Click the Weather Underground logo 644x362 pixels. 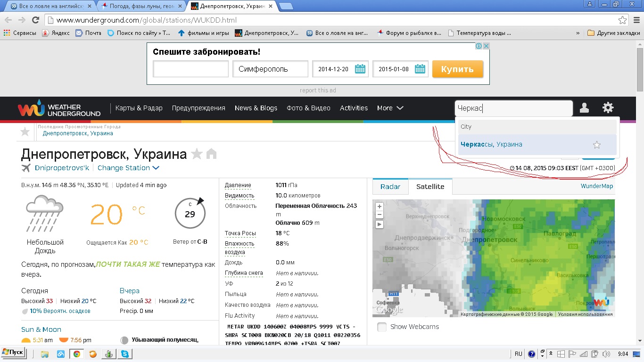coord(59,108)
